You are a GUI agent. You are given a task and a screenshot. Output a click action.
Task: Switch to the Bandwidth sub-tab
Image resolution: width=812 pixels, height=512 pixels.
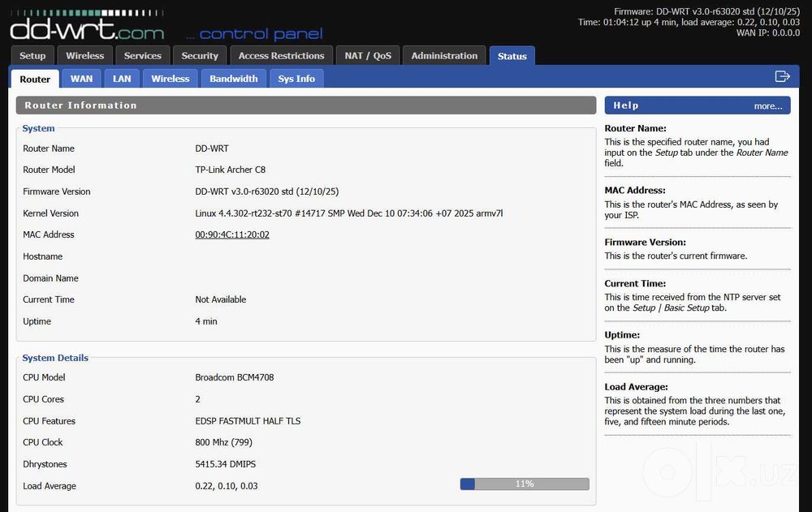[x=234, y=79]
